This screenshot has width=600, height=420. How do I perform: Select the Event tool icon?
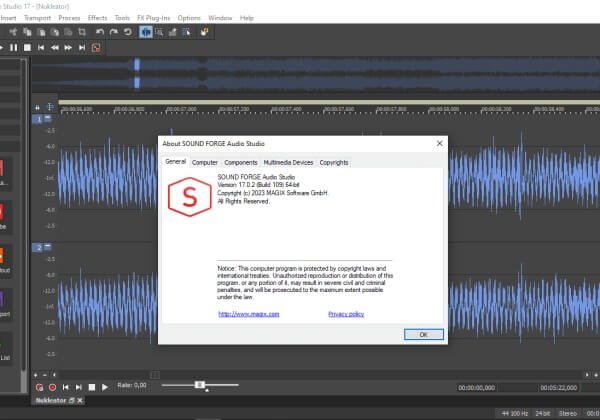(x=187, y=32)
